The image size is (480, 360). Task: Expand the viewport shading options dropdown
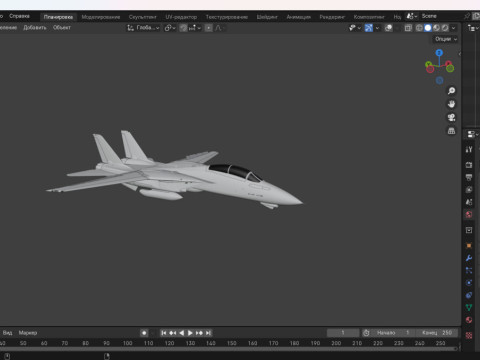click(x=453, y=28)
